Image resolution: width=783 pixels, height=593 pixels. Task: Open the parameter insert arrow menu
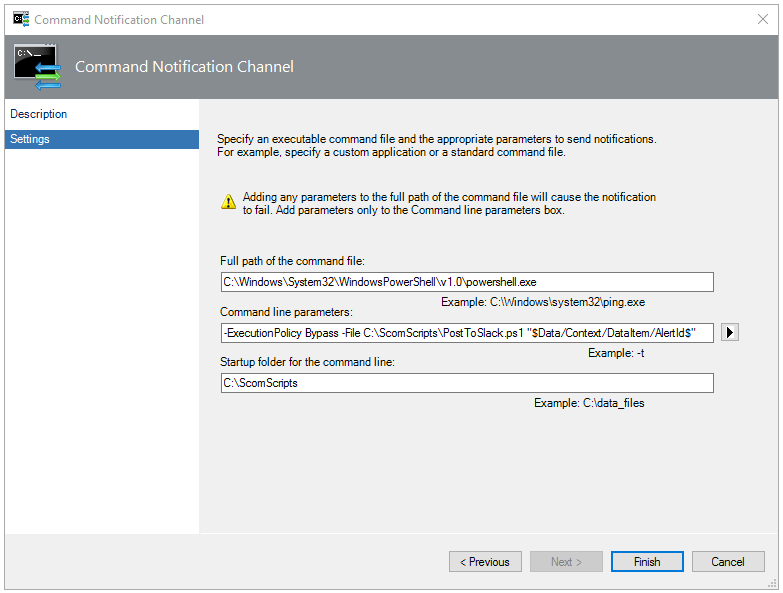pyautogui.click(x=730, y=332)
